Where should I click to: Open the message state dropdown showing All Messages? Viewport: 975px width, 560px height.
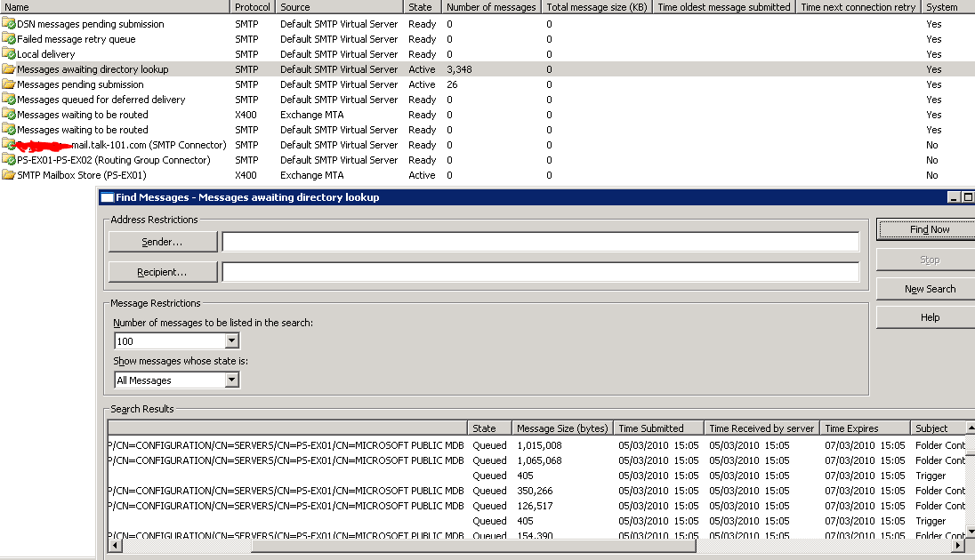tap(232, 380)
